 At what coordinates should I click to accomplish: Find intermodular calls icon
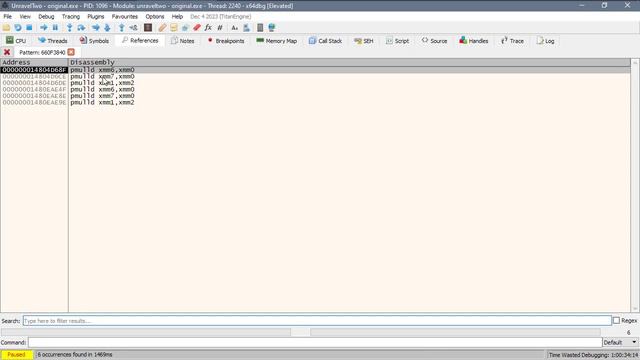tap(246, 28)
